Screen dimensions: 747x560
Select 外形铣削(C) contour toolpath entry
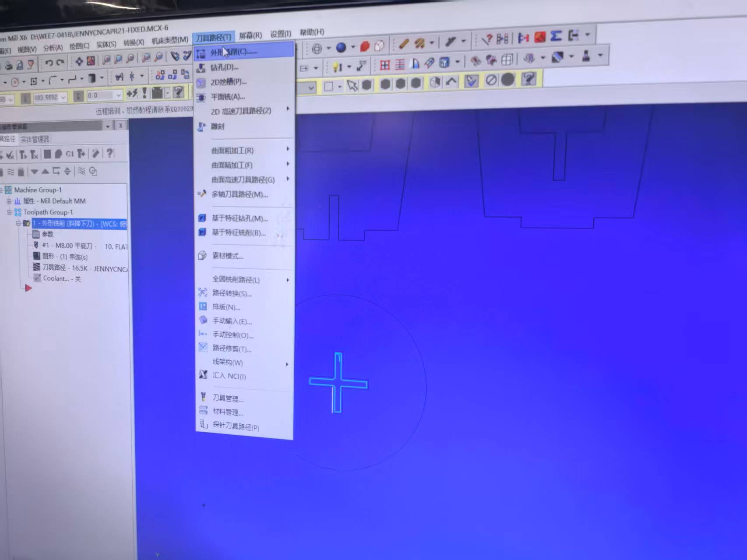tap(244, 52)
